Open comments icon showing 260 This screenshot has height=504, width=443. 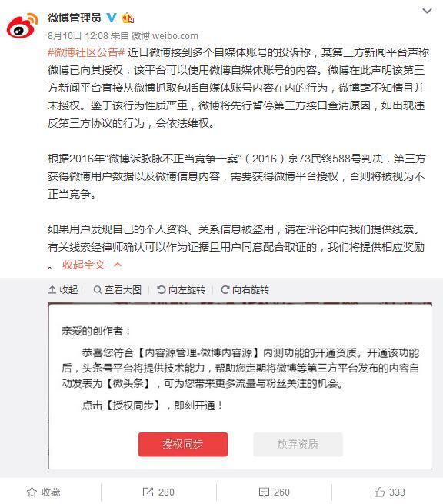(264, 492)
